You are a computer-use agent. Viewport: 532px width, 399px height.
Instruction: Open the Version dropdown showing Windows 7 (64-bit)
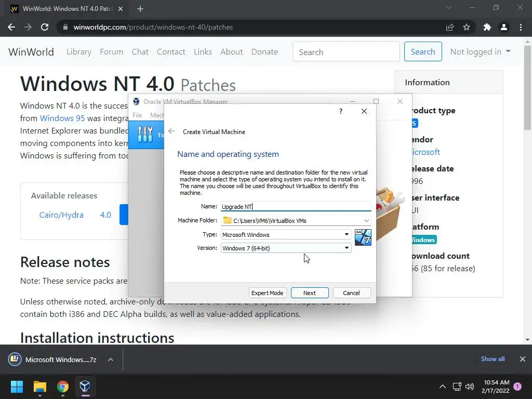tap(286, 248)
